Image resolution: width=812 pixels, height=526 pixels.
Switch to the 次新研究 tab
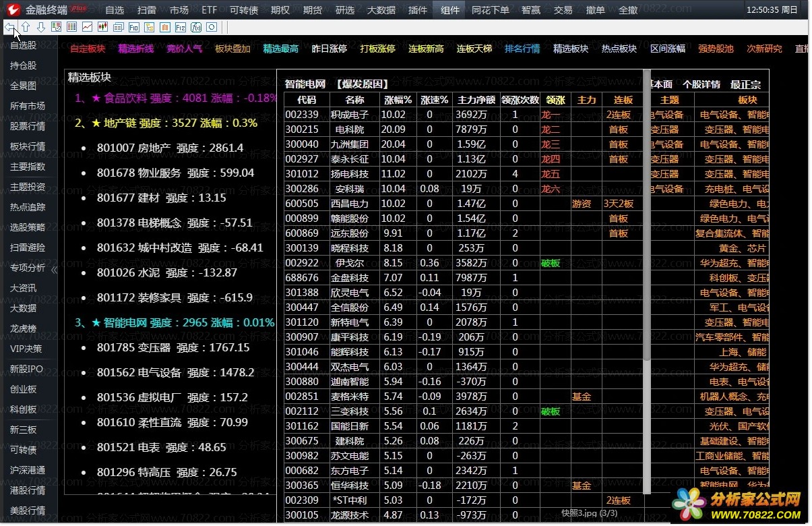point(764,49)
